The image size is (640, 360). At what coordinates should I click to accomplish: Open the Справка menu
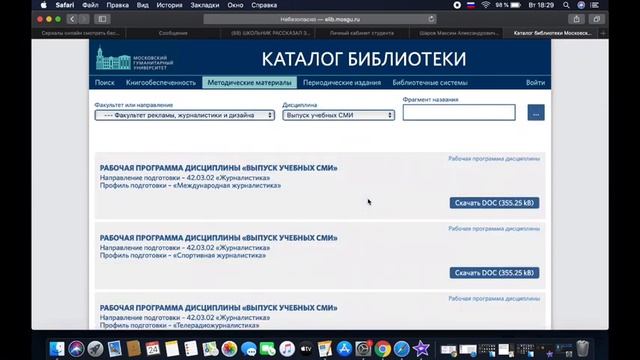click(x=264, y=5)
